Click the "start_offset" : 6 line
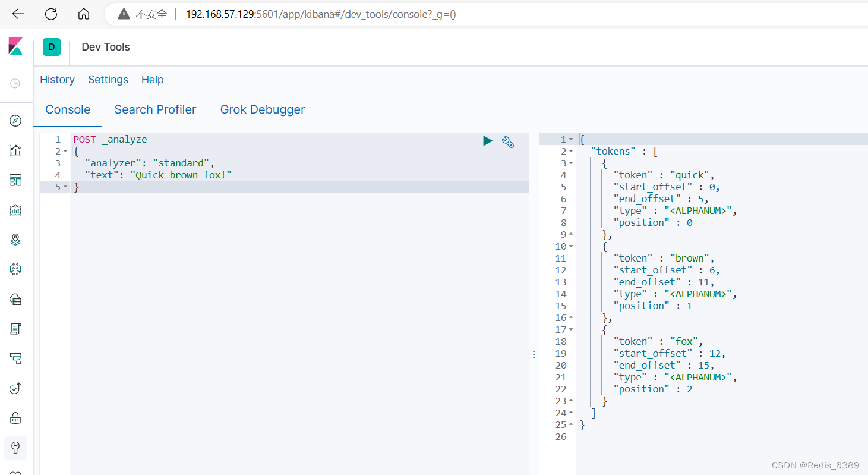Image resolution: width=868 pixels, height=475 pixels. pos(667,270)
